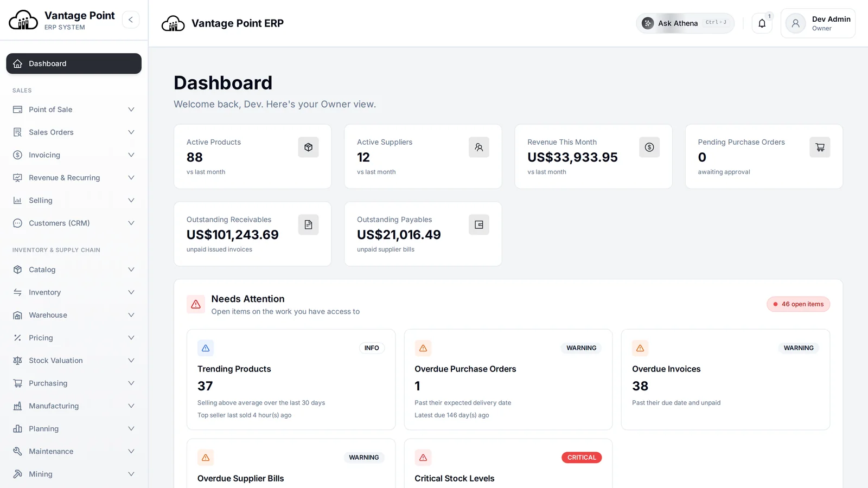
Task: Click the Critical Stock Levels alert icon
Action: click(423, 458)
